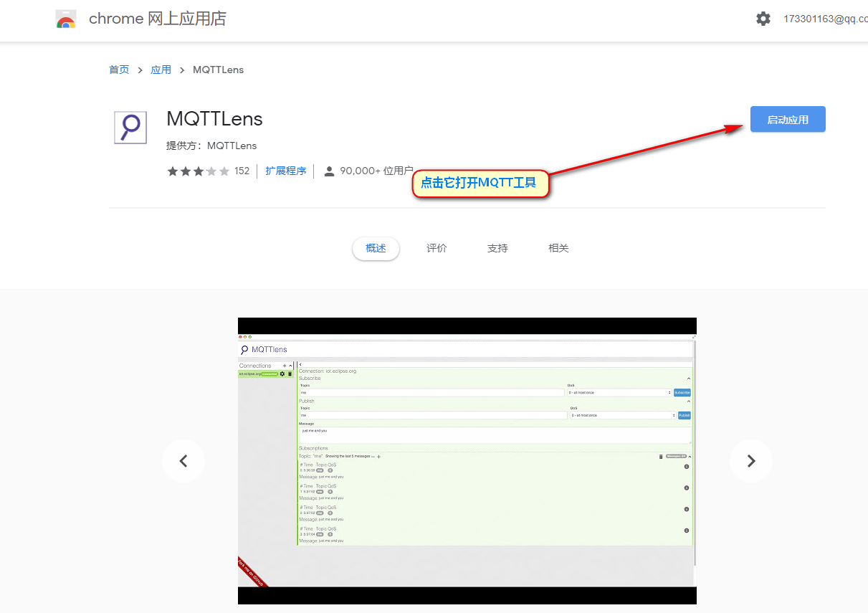
Task: Click 提供方：MQTTLens provider text
Action: [x=211, y=146]
